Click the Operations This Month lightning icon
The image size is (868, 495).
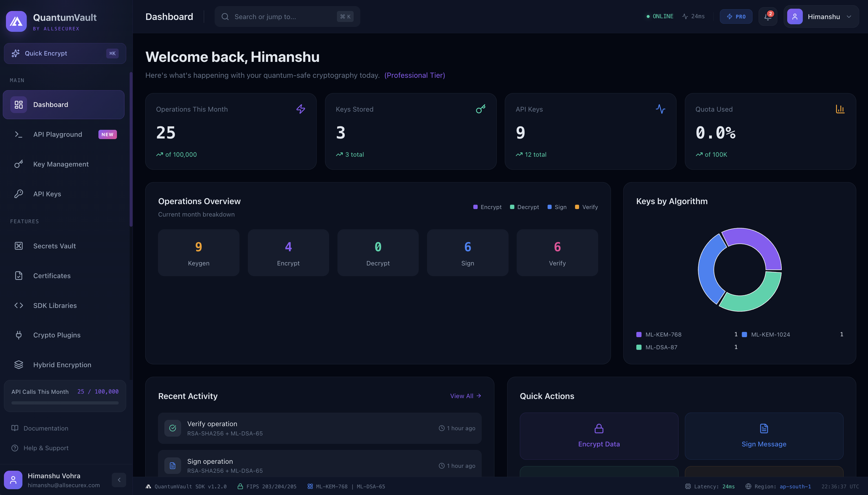(x=301, y=109)
